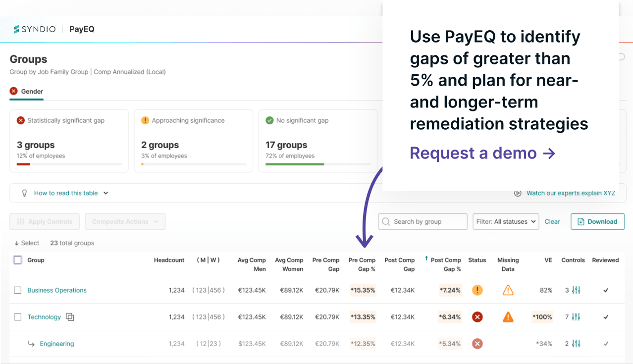
Task: Click the yellow progress bar under 2 groups
Action: [x=143, y=164]
